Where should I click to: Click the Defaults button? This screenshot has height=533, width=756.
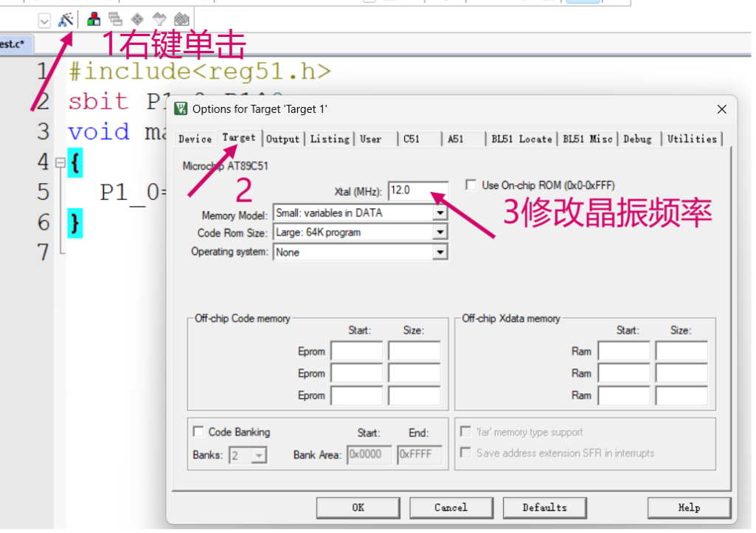tap(544, 508)
